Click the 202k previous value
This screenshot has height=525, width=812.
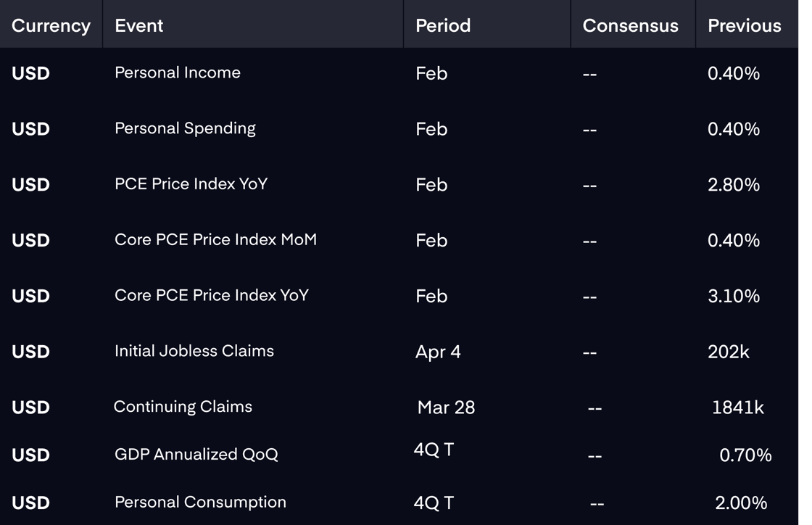(728, 352)
